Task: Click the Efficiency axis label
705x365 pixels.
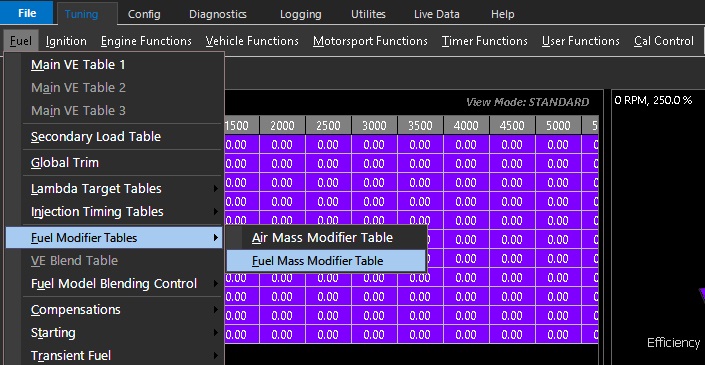Action: [674, 343]
